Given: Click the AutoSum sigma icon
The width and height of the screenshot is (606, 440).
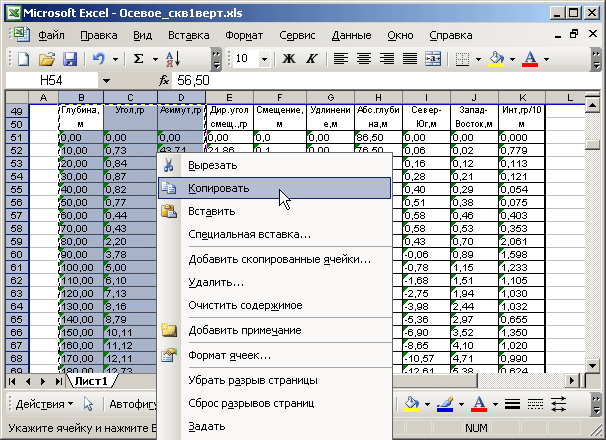Looking at the screenshot, I should click(x=138, y=60).
